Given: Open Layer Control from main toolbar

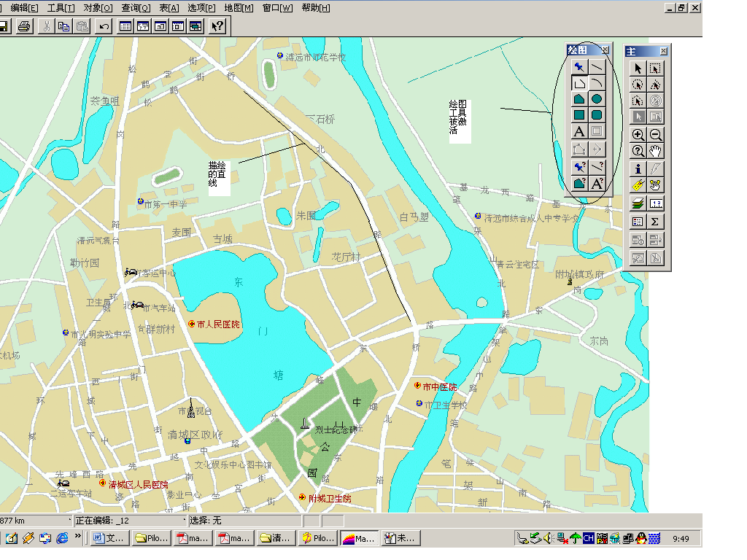Looking at the screenshot, I should (x=638, y=203).
